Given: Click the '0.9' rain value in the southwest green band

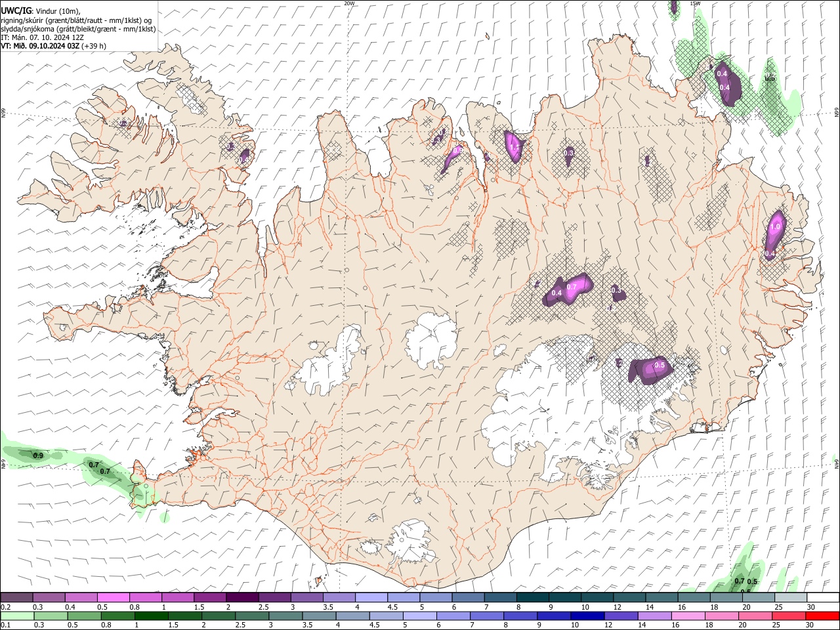Looking at the screenshot, I should (38, 455).
